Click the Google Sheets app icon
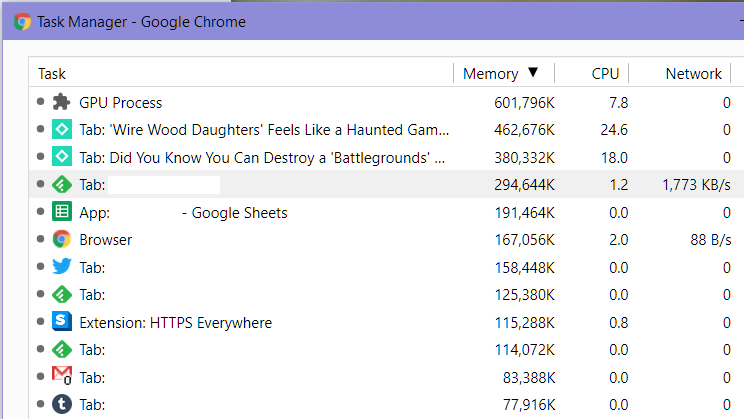This screenshot has width=744, height=419. click(61, 212)
